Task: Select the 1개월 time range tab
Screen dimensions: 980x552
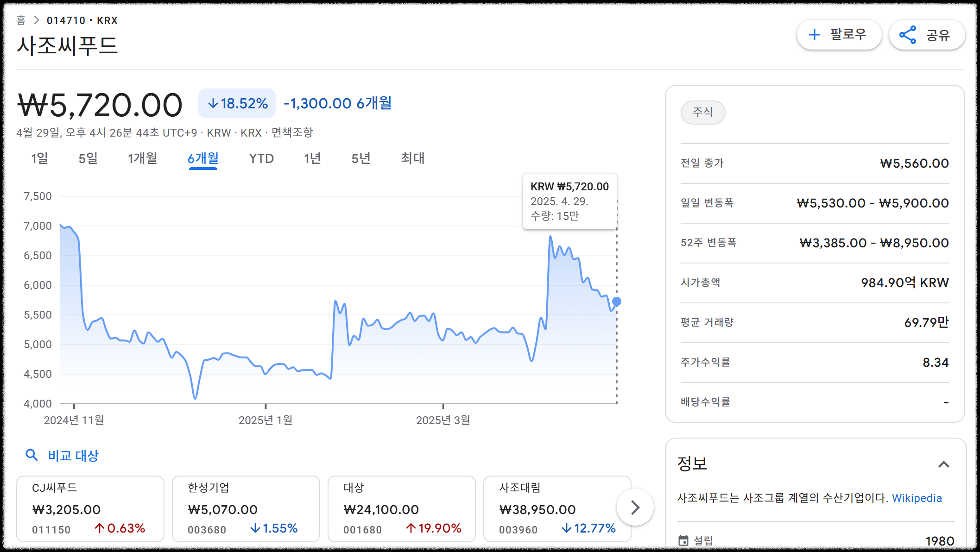Action: click(x=142, y=158)
